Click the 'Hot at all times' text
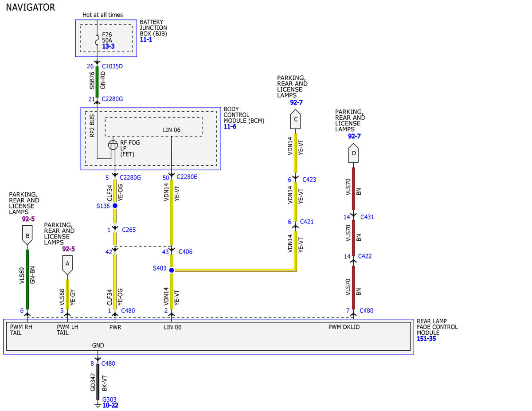This screenshot has width=532, height=411. pos(103,15)
